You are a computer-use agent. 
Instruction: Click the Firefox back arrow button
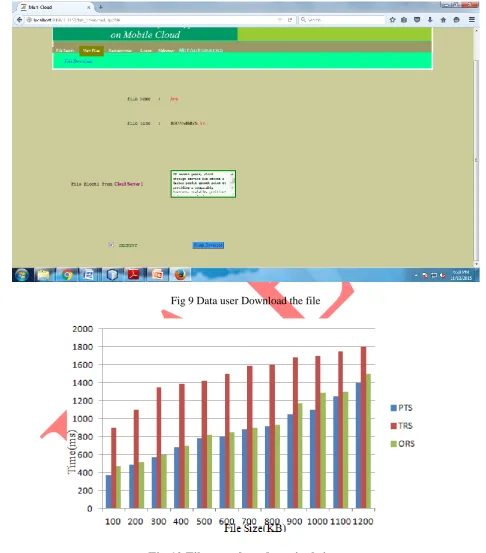click(x=19, y=20)
